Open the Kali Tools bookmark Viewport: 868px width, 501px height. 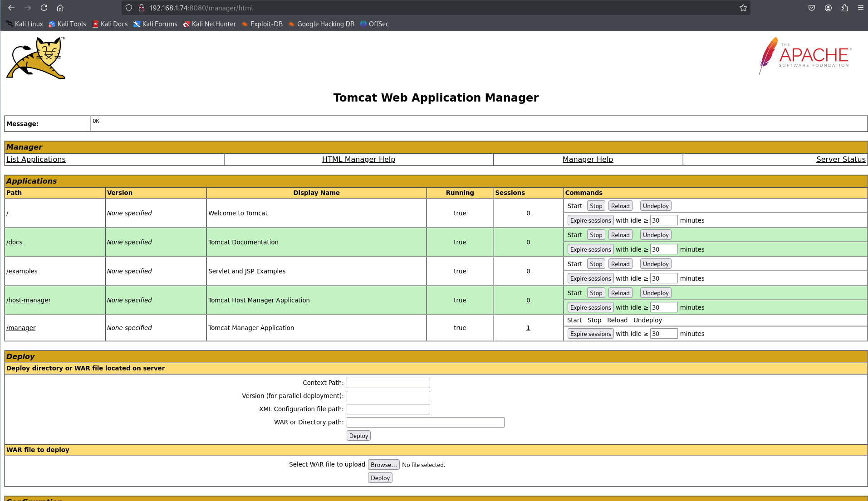point(67,24)
